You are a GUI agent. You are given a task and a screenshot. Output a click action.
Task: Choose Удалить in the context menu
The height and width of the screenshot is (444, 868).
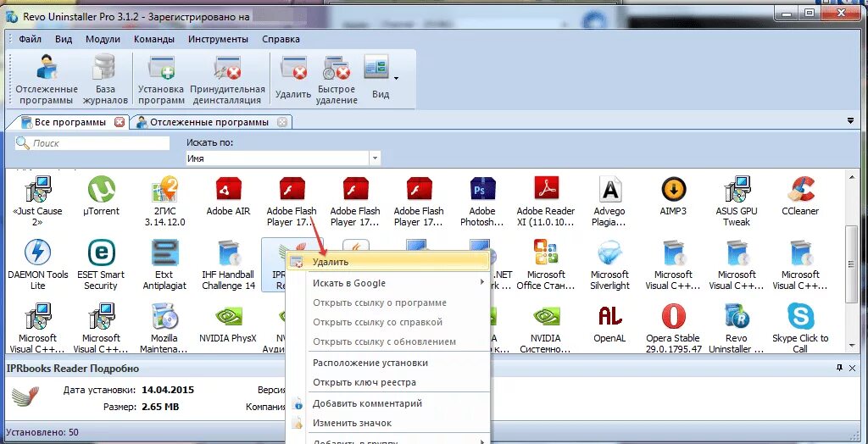click(388, 261)
